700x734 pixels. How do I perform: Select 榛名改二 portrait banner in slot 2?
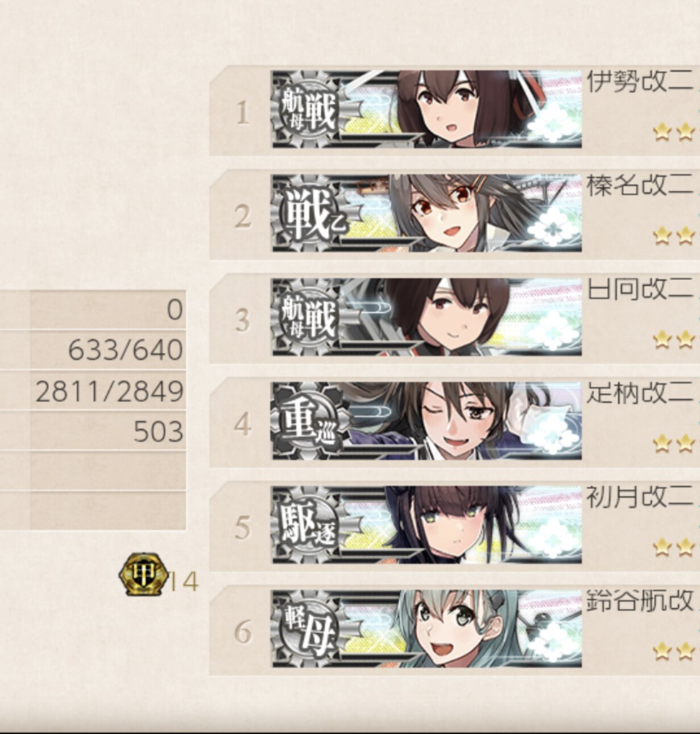pos(426,213)
